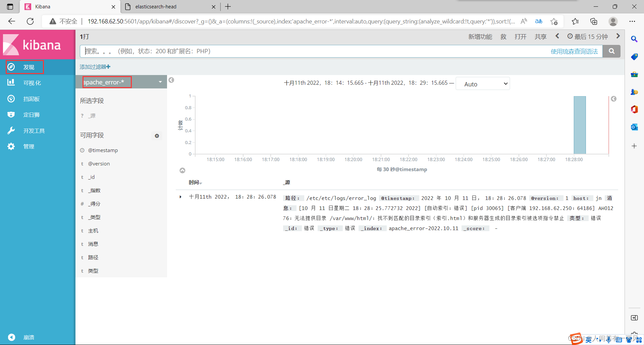Click the browser address bar URL
The image size is (644, 345).
pos(301,21)
